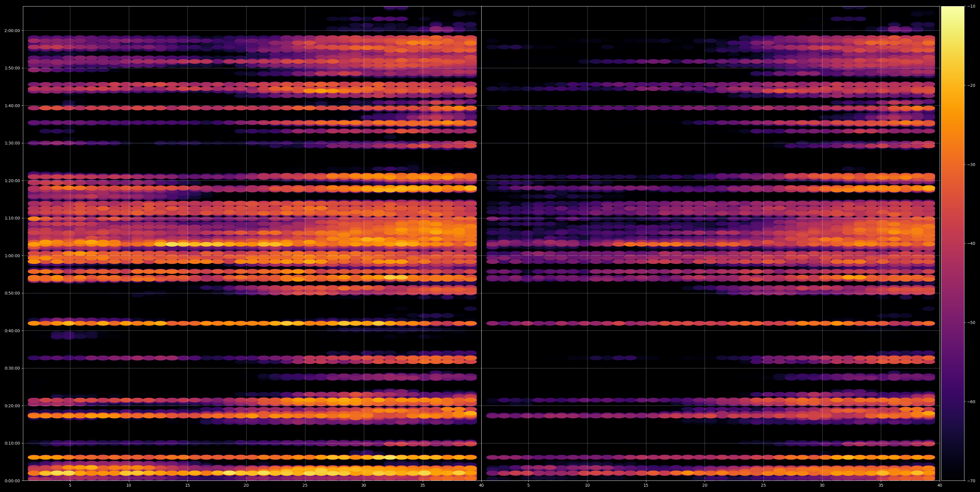Click the 2:00:00 y-axis tick label
This screenshot has height=492, width=980.
click(x=12, y=30)
